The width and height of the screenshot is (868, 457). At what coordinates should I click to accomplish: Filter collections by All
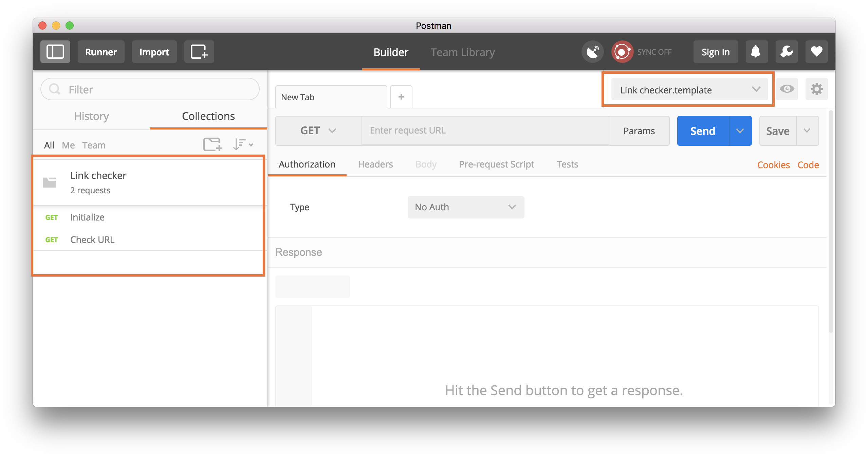click(x=49, y=145)
